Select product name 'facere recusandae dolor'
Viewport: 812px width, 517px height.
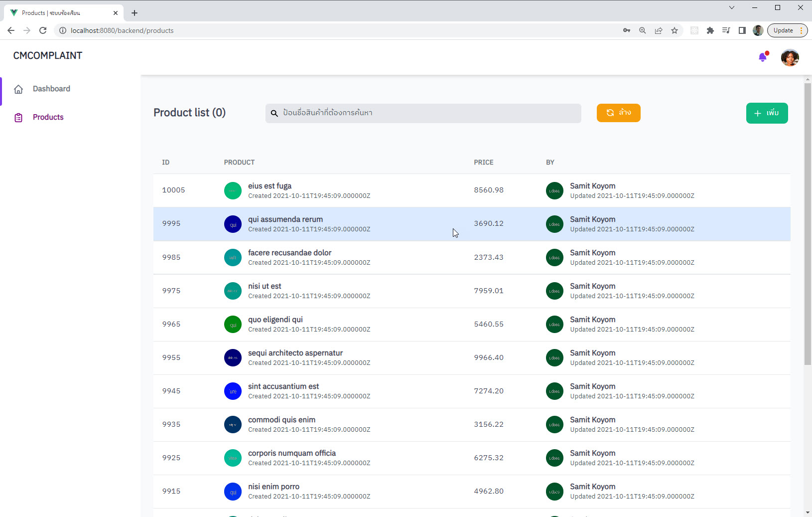289,253
